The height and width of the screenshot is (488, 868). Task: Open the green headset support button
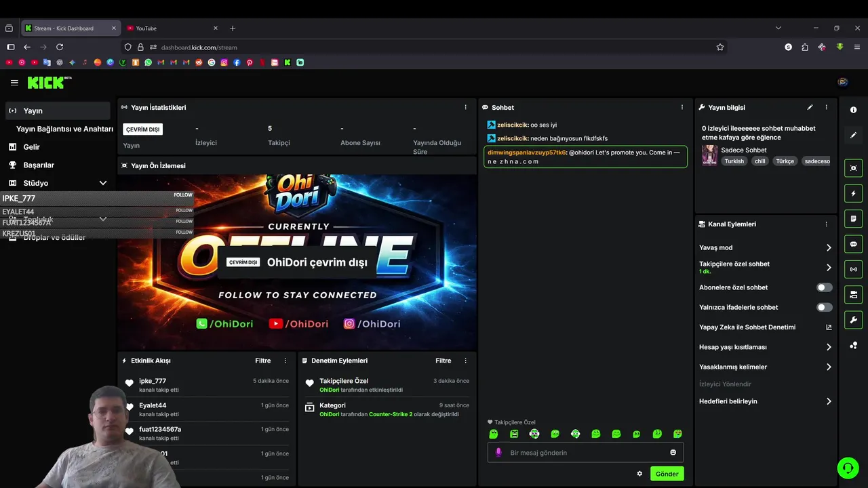click(x=848, y=468)
